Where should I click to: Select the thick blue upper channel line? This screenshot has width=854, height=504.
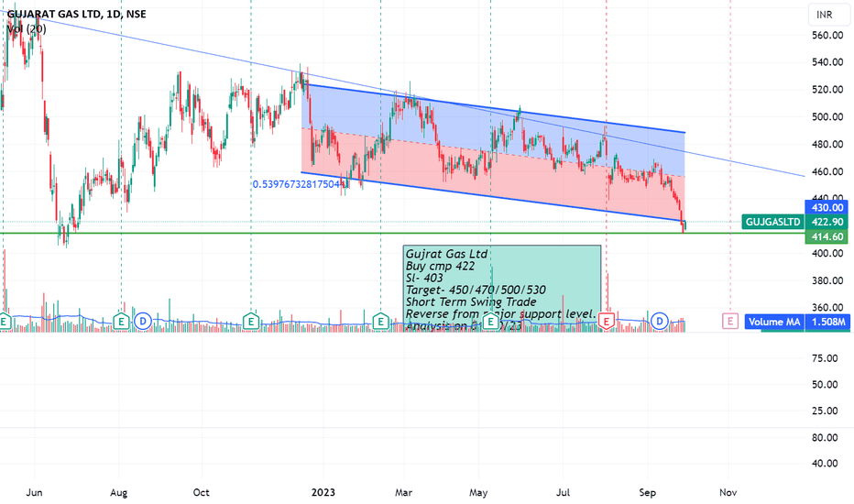click(x=496, y=108)
